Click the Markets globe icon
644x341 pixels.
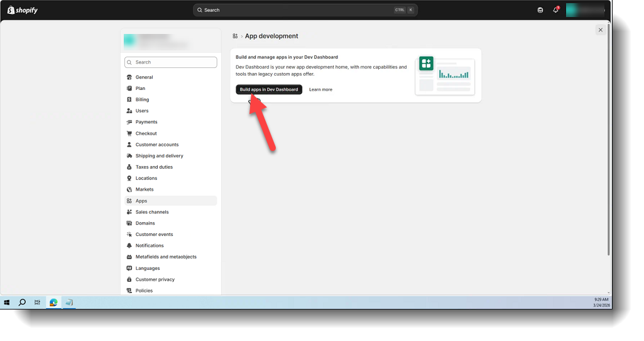(x=129, y=189)
